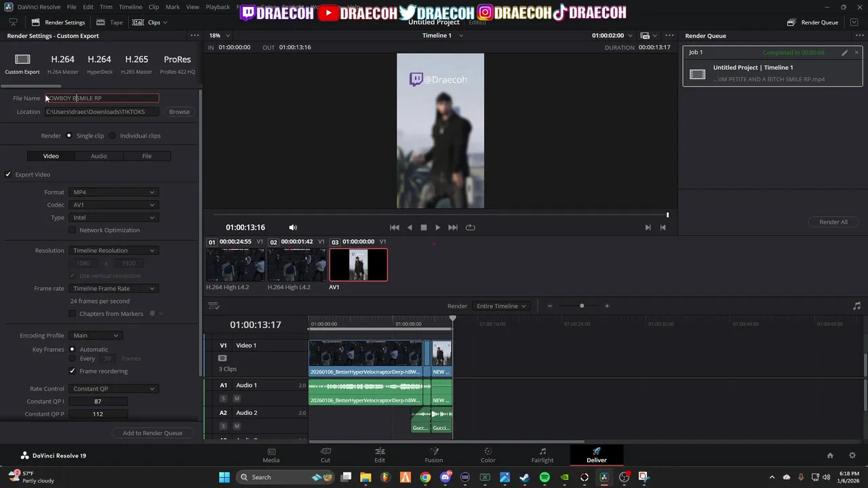Zoom in timeline with plus icon
The height and width of the screenshot is (488, 868).
(x=607, y=306)
